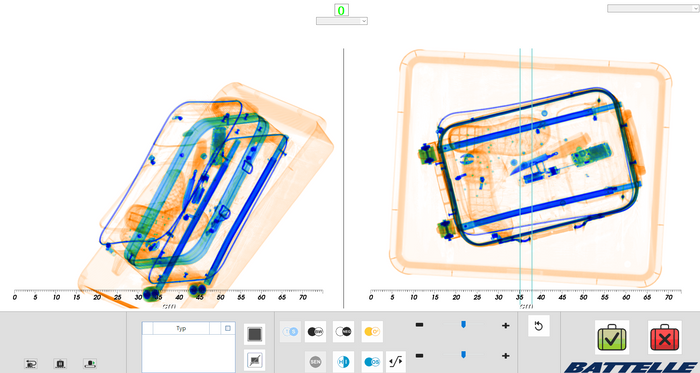Click the crossed-out square annotation icon
The image size is (700, 373).
[x=254, y=360]
